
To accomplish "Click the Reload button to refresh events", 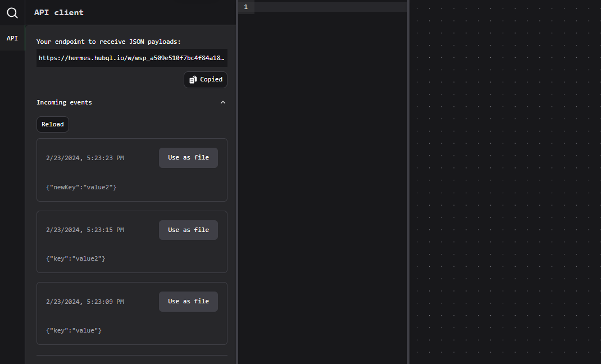I will pyautogui.click(x=52, y=124).
